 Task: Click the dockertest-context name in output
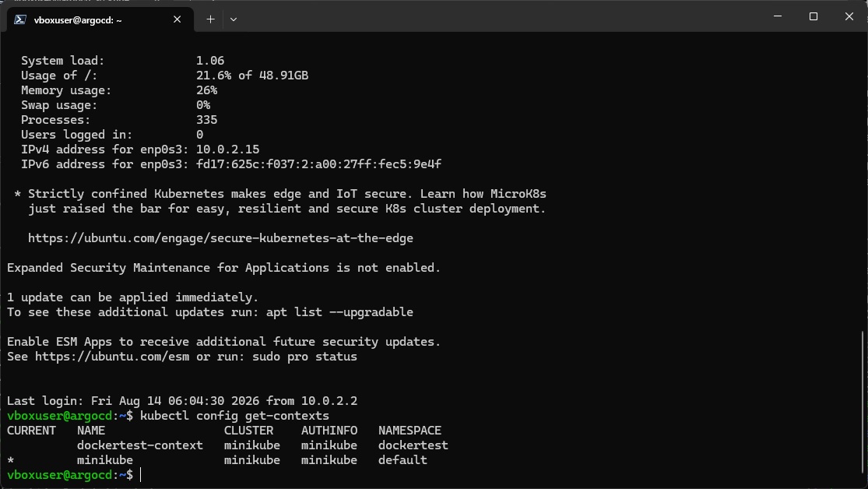point(140,445)
